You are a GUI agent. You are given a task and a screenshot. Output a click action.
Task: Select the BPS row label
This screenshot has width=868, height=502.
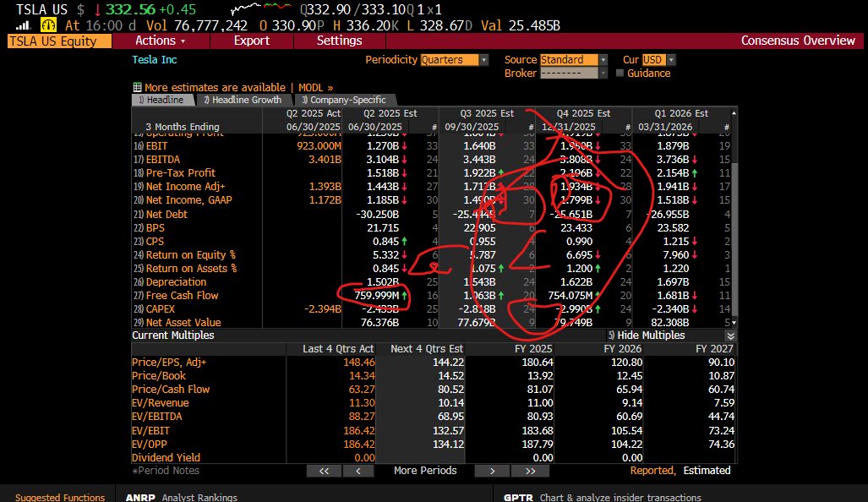(x=155, y=227)
